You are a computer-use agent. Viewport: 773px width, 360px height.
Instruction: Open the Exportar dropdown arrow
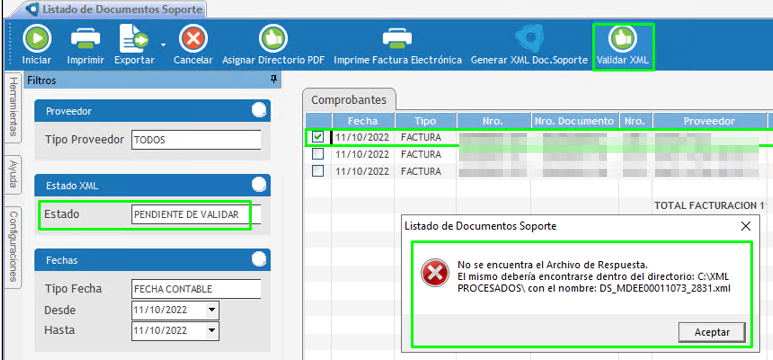[x=162, y=44]
